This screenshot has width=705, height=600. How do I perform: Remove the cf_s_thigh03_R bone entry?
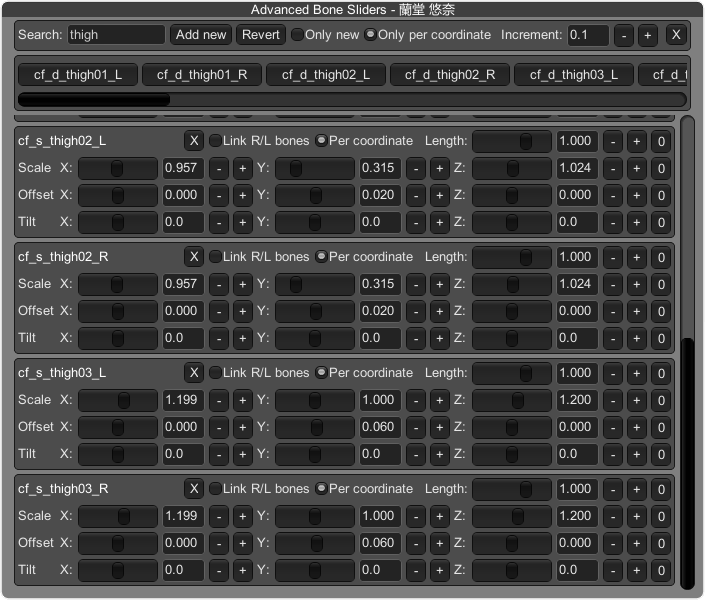click(x=194, y=489)
